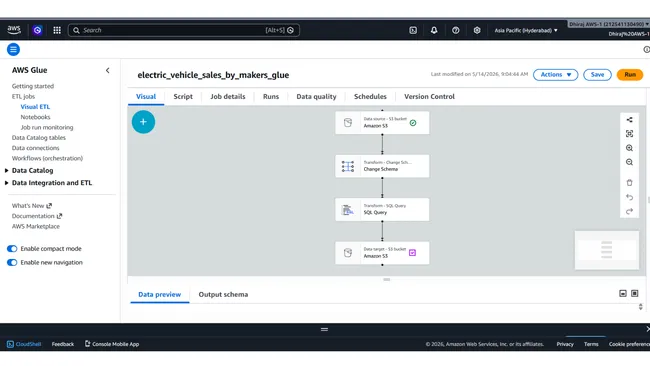Select the Data preview tab

pyautogui.click(x=160, y=294)
